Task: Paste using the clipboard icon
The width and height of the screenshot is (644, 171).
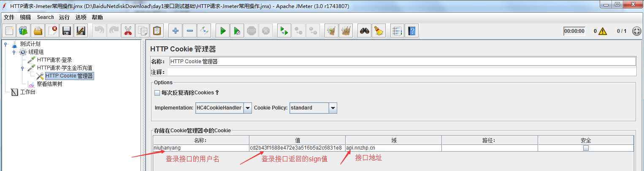Action: click(157, 31)
